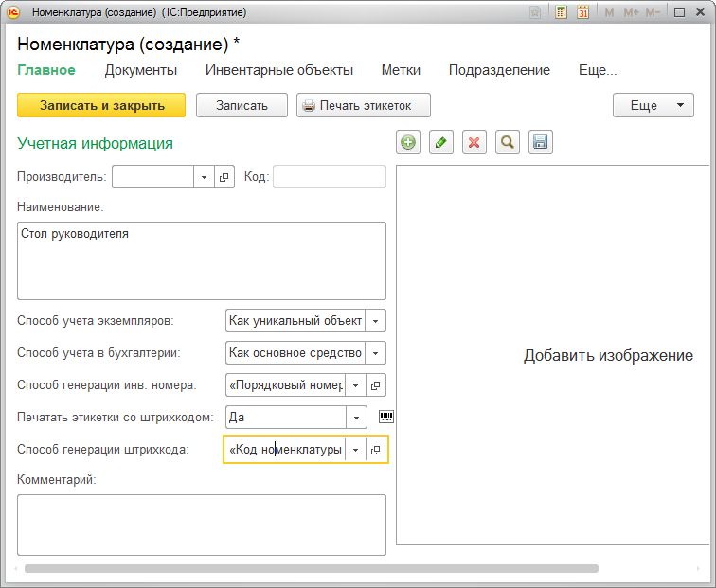The width and height of the screenshot is (716, 588).
Task: Expand the Способ учета в бухгалтерии dropdown
Action: click(375, 353)
